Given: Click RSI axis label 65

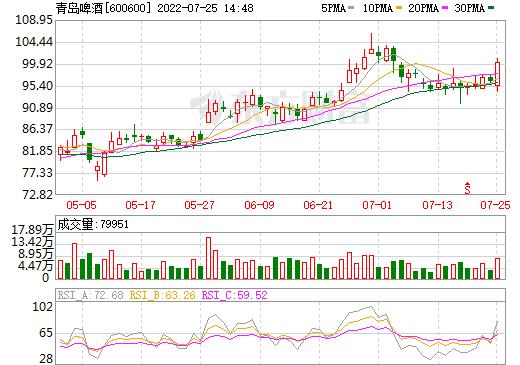Looking at the screenshot, I should tap(46, 333).
